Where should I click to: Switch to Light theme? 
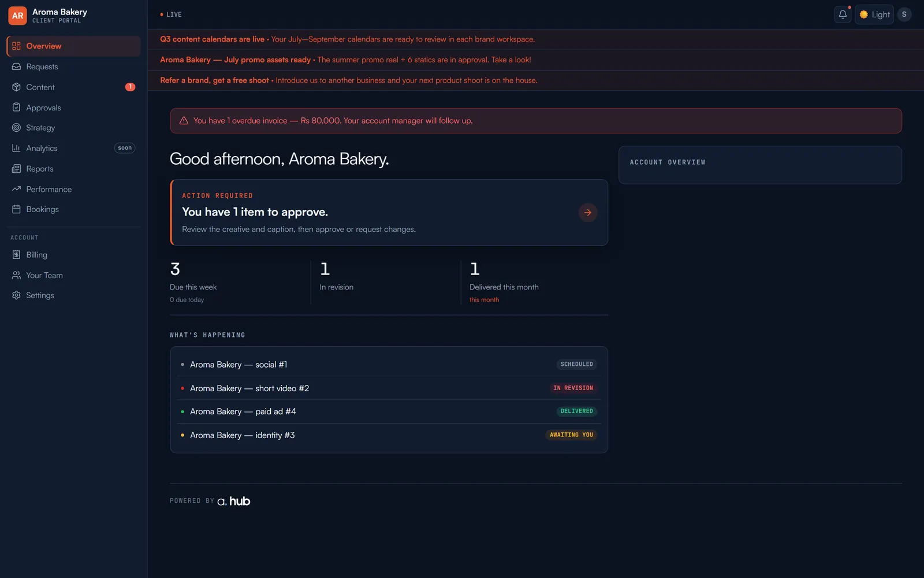pyautogui.click(x=874, y=14)
